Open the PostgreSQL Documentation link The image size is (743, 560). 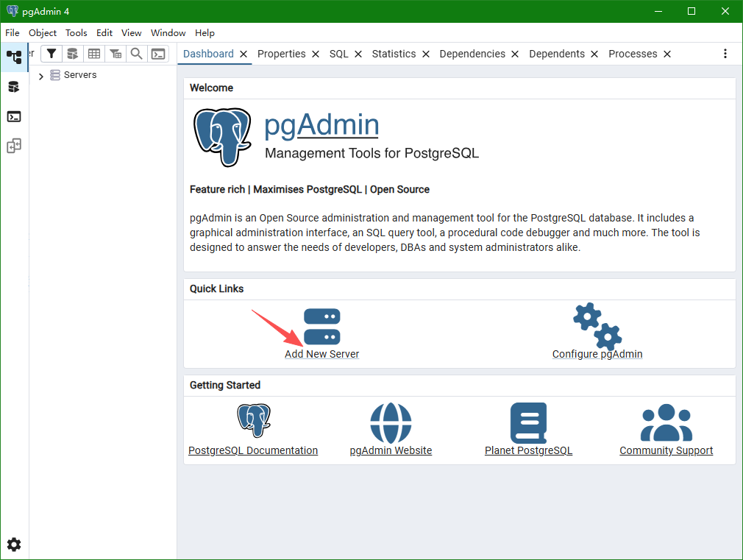coord(253,450)
